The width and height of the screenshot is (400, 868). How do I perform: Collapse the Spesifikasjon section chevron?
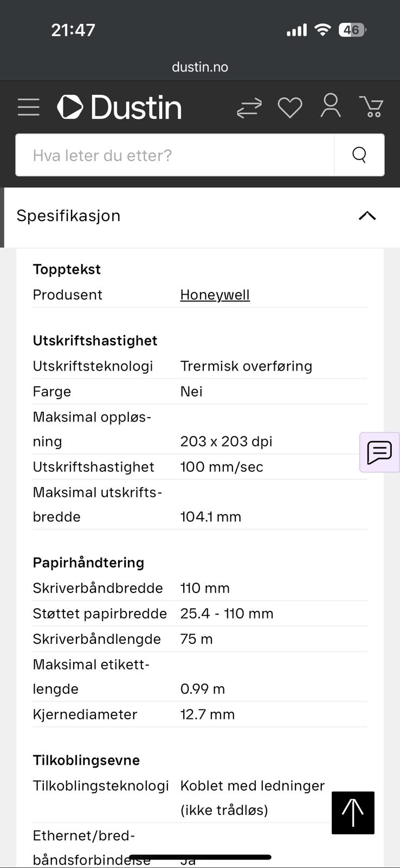pos(367,216)
